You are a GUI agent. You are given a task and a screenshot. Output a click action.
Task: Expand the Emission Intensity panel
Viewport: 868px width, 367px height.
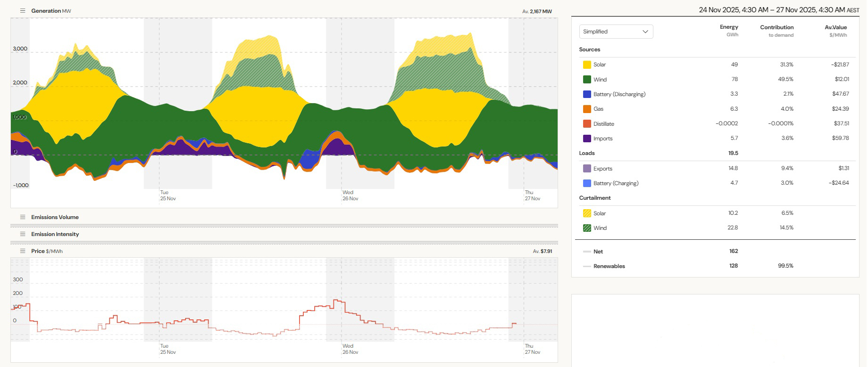point(55,234)
